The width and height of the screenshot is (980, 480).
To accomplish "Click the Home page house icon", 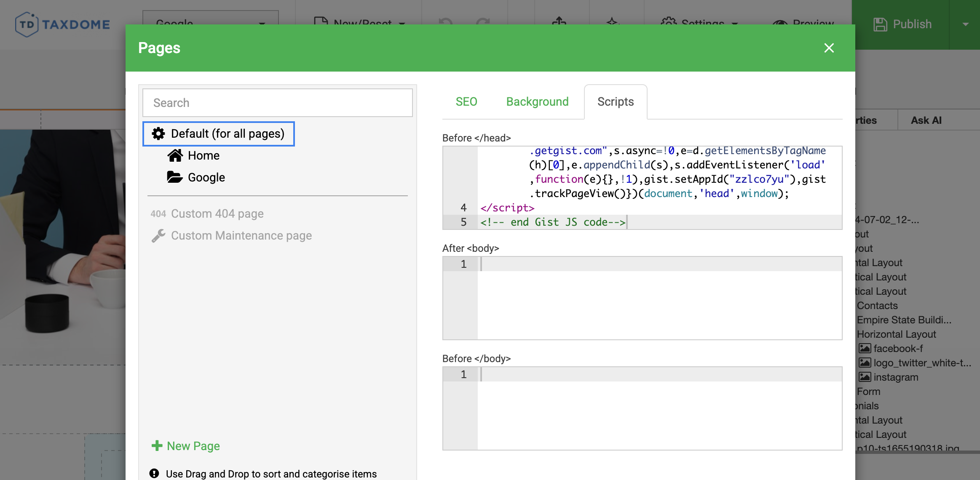I will click(175, 156).
